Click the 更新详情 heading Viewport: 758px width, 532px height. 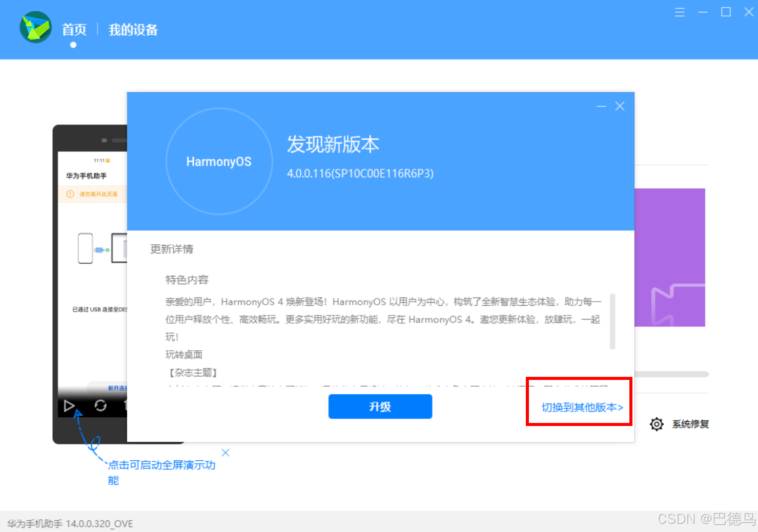(172, 249)
